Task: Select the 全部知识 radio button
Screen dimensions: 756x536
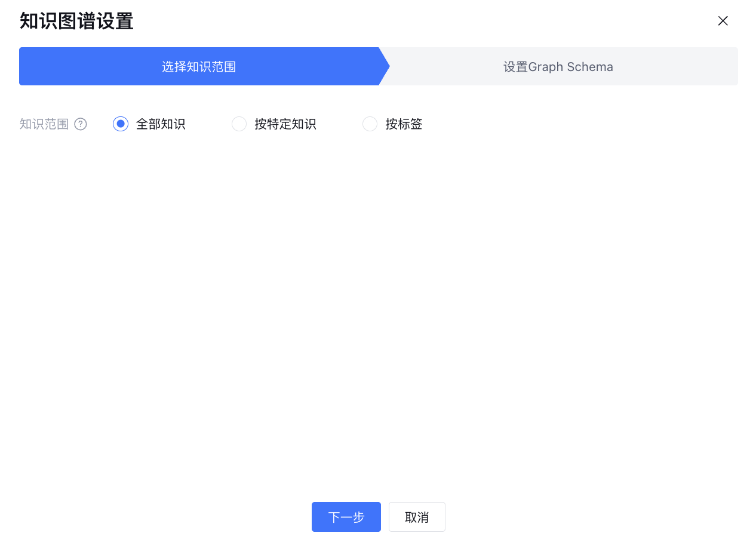Action: click(121, 124)
